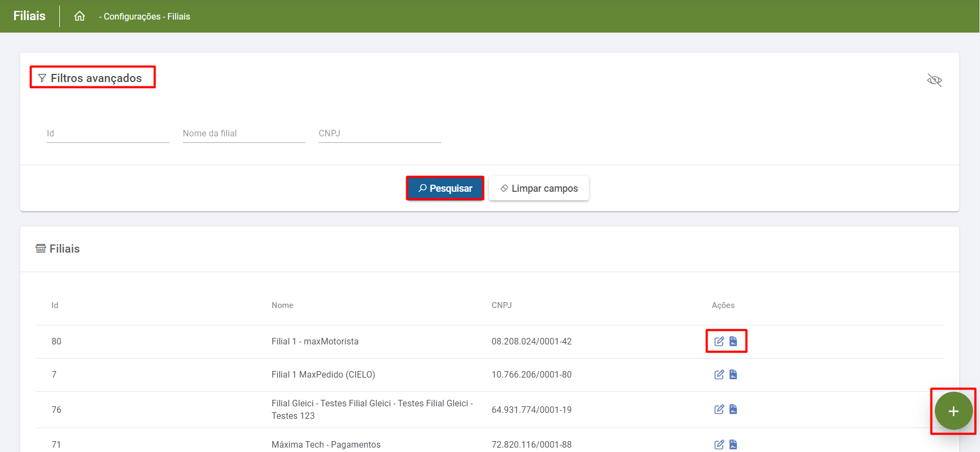Sort by the Id column header

pyautogui.click(x=55, y=305)
